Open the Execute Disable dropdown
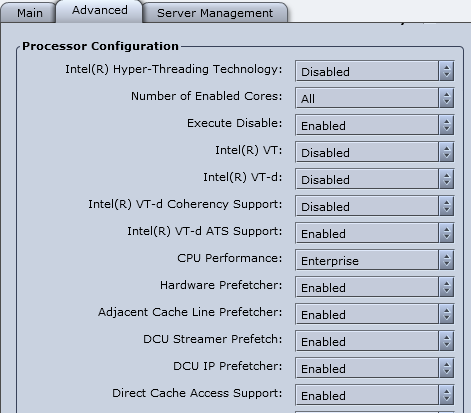This screenshot has width=471, height=413. [375, 125]
